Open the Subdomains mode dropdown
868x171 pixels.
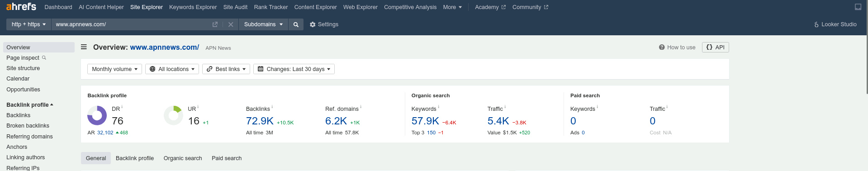[x=263, y=24]
